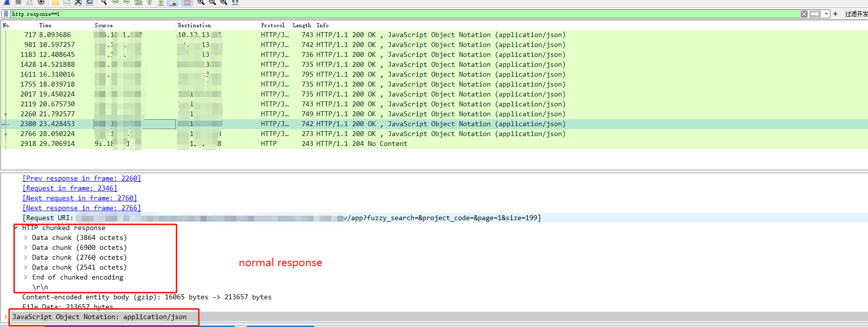868x327 pixels.
Task: Open the display filter bookmark menu
Action: pos(6,14)
